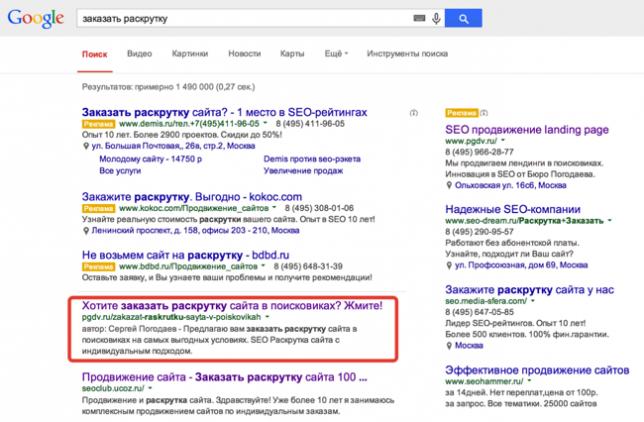Viewport: 644px width, 422px height.
Task: Click map pin for Ленинский проспект address
Action: click(x=86, y=231)
